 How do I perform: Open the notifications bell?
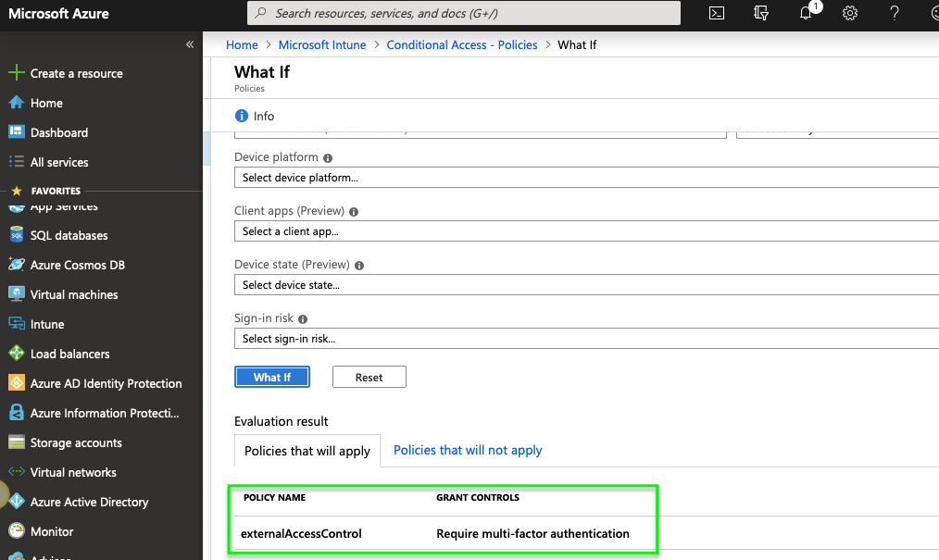click(x=806, y=13)
